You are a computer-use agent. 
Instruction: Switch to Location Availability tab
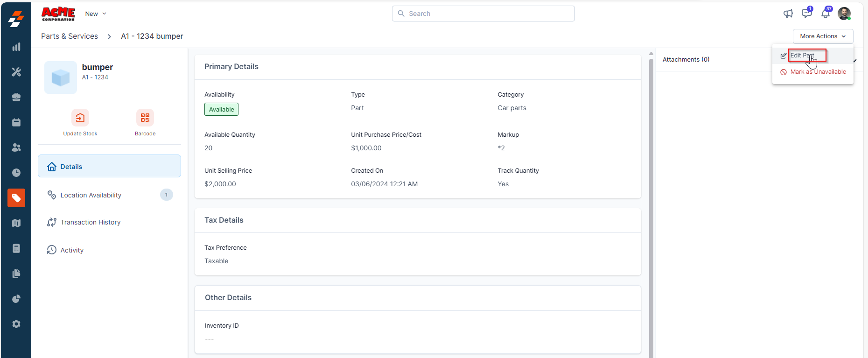[x=91, y=195]
